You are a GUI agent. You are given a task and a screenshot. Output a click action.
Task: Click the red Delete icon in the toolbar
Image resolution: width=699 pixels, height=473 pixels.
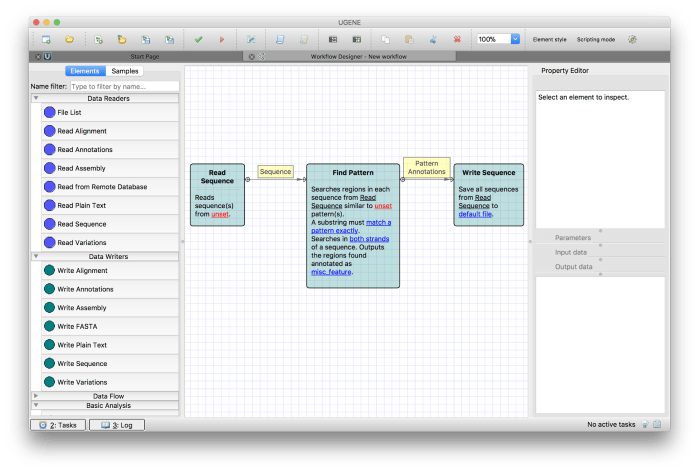coord(457,39)
